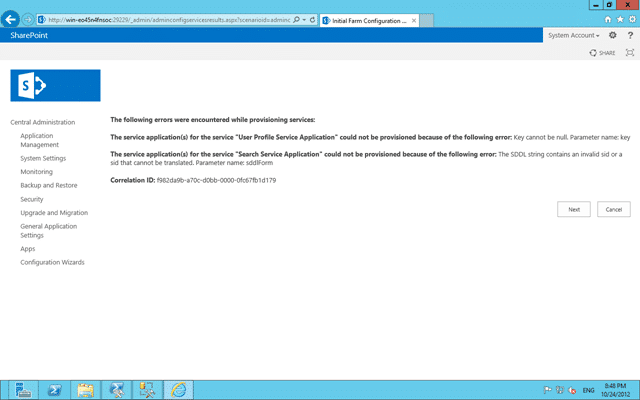Screen dimensions: 640x400
Task: Open Server Manager from the taskbar
Action: 23,390
